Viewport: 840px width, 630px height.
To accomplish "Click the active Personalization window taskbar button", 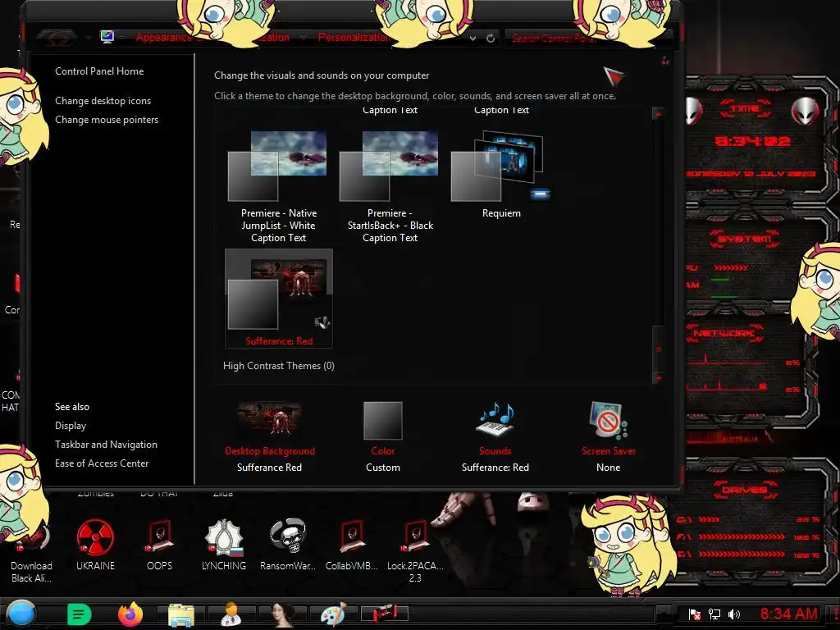I will (x=384, y=613).
